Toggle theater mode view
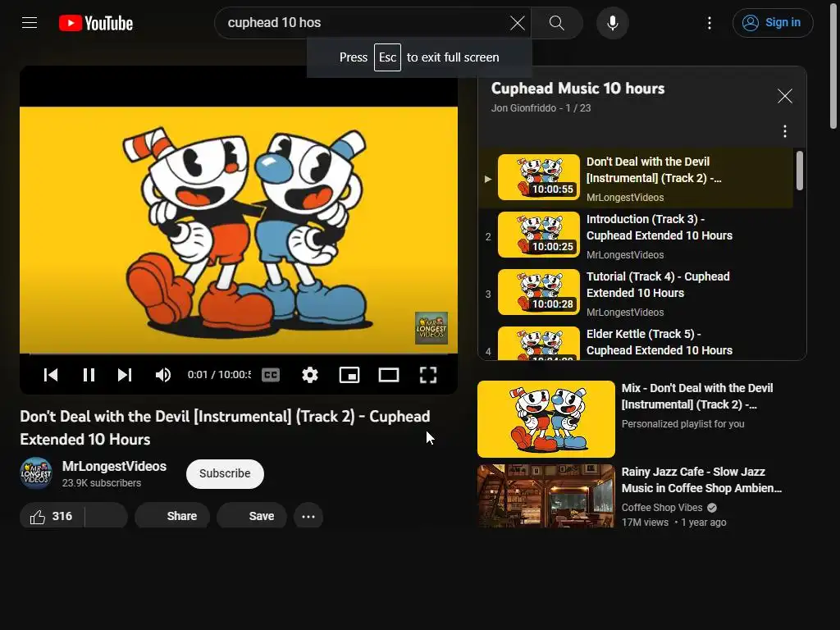The image size is (840, 630). (x=388, y=374)
